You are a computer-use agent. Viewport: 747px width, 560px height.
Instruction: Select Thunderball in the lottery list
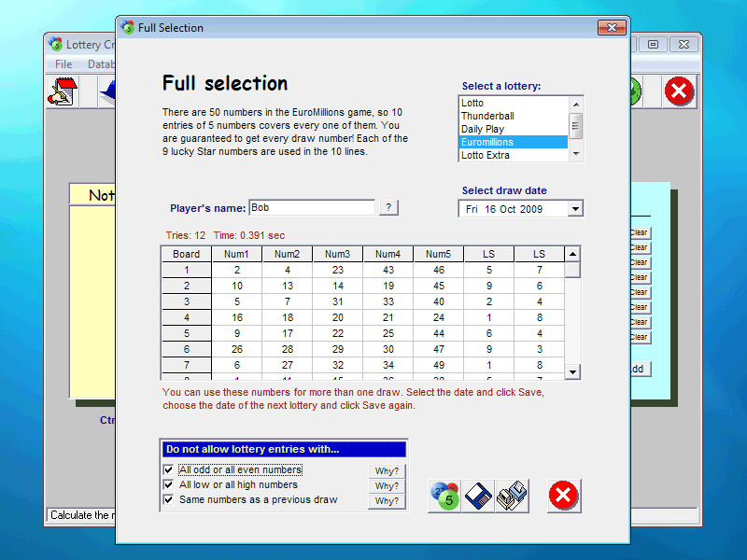(x=487, y=116)
